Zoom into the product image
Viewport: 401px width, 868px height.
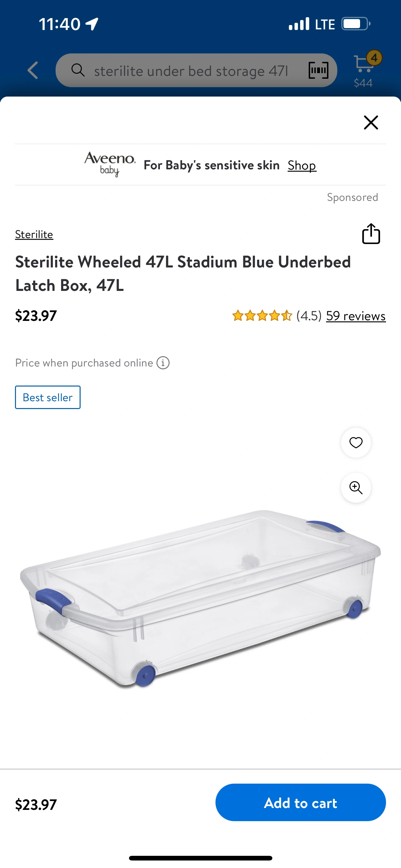point(356,488)
